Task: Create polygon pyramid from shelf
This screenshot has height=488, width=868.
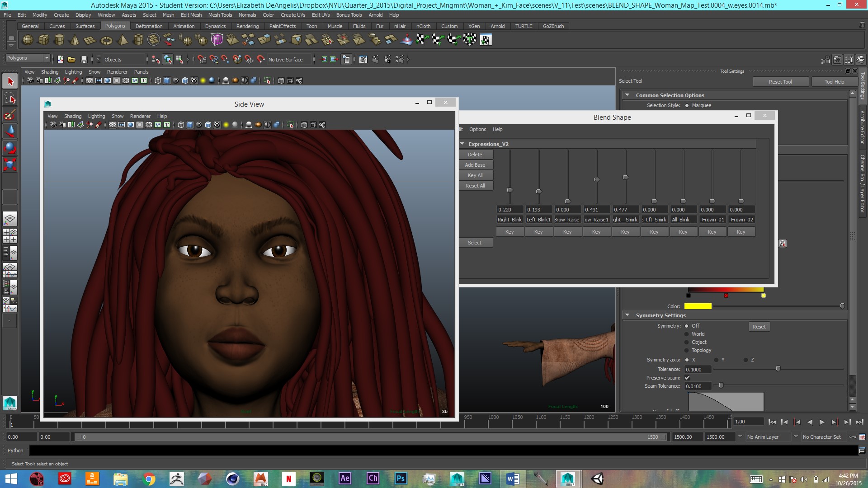Action: click(122, 40)
